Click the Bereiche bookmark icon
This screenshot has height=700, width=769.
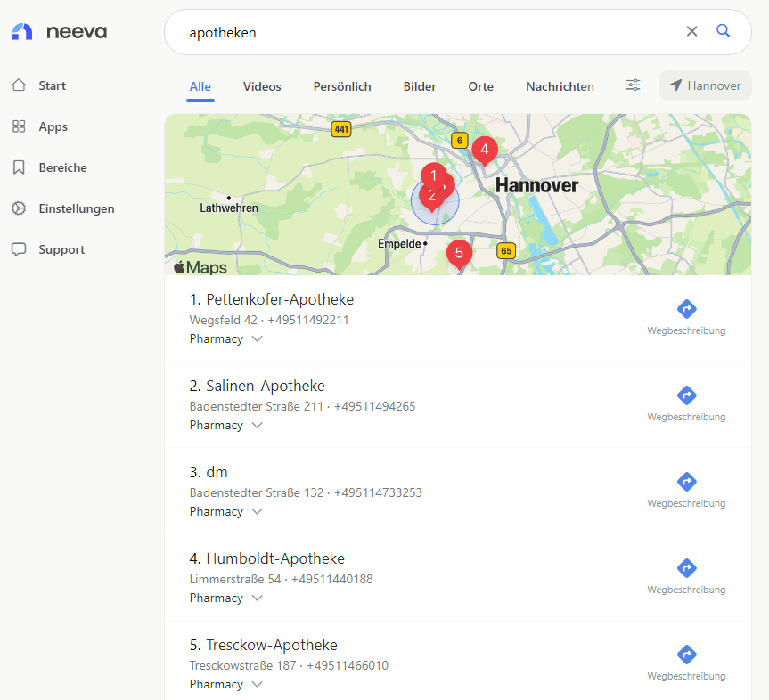(19, 167)
